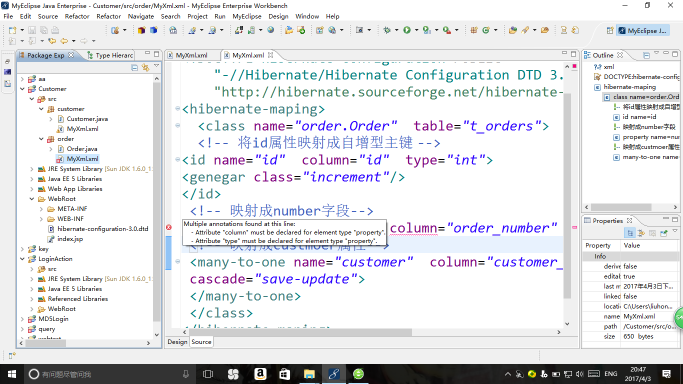Click Show Categories icon in Properties panel
This screenshot has width=683, height=384.
630,233
